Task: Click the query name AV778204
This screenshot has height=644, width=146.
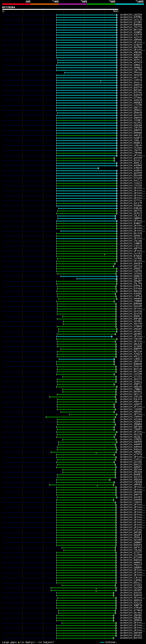Action: click(8, 7)
